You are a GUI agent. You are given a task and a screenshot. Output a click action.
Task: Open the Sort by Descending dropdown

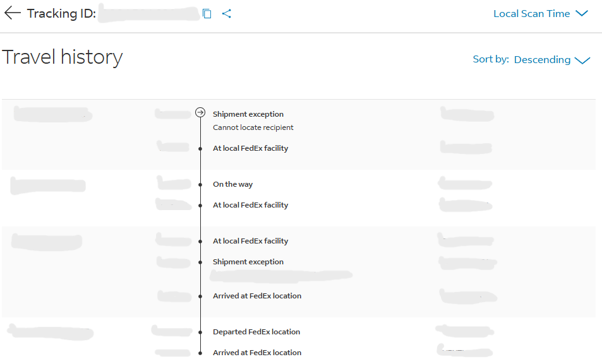[542, 60]
